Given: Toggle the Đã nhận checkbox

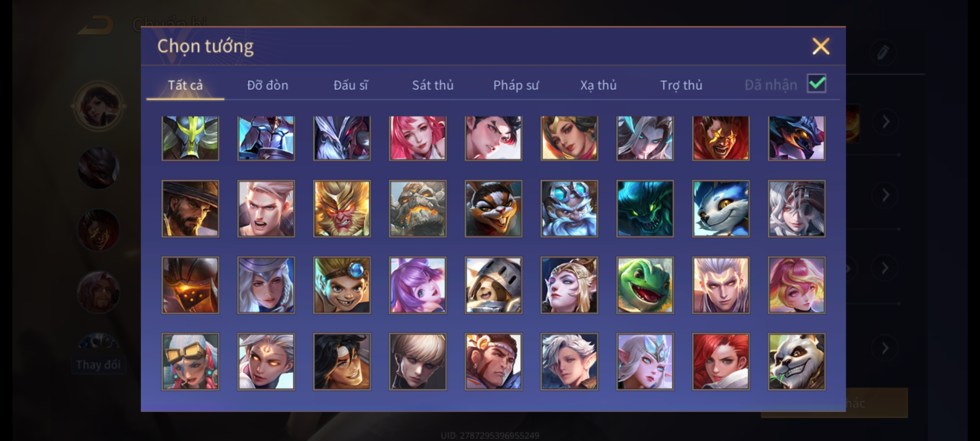Looking at the screenshot, I should 817,84.
